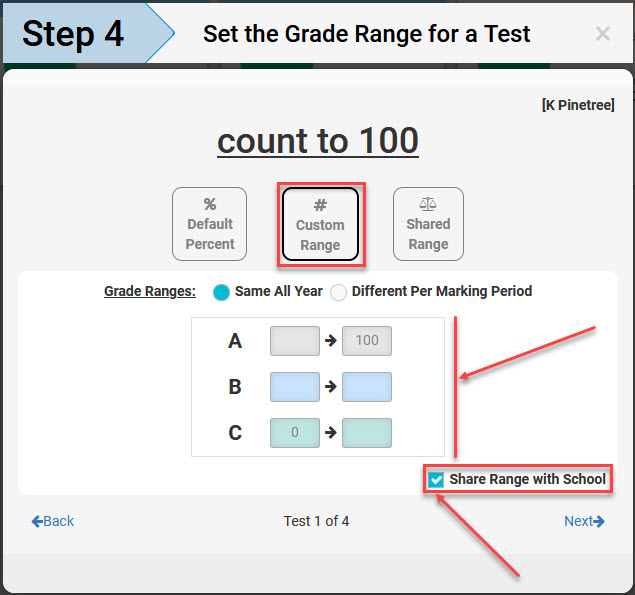The width and height of the screenshot is (635, 595).
Task: Click the scales icon on Shared Range
Action: coord(428,204)
